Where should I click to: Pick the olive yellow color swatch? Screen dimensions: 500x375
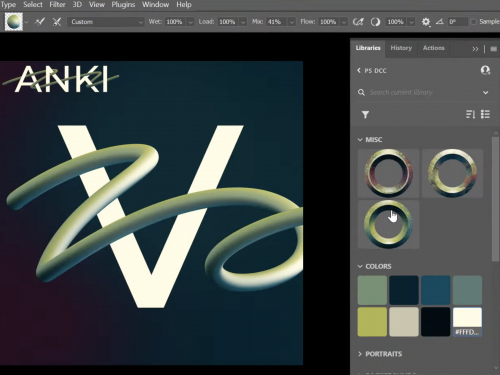coord(372,322)
